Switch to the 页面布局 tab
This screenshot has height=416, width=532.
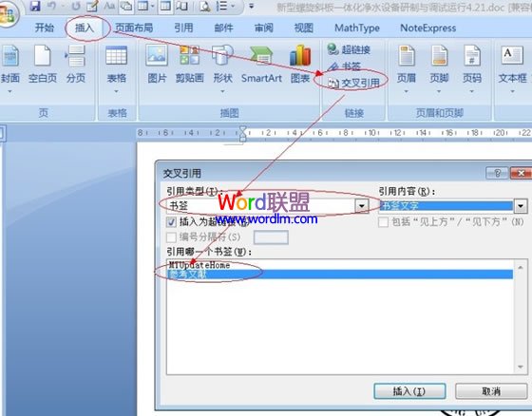pyautogui.click(x=134, y=28)
